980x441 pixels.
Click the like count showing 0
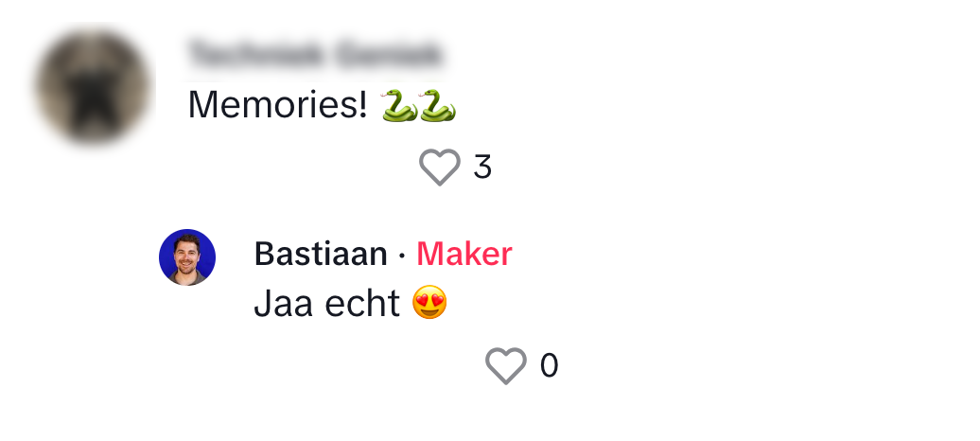click(549, 365)
